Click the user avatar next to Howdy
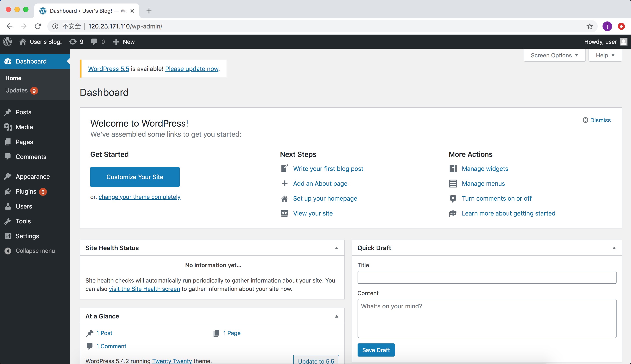Image resolution: width=631 pixels, height=364 pixels. coord(623,42)
